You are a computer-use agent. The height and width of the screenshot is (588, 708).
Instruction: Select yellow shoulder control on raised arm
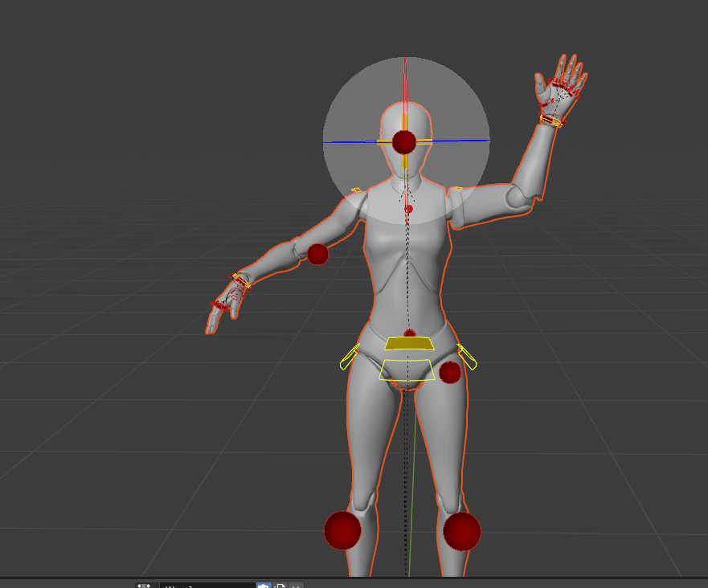[x=456, y=190]
